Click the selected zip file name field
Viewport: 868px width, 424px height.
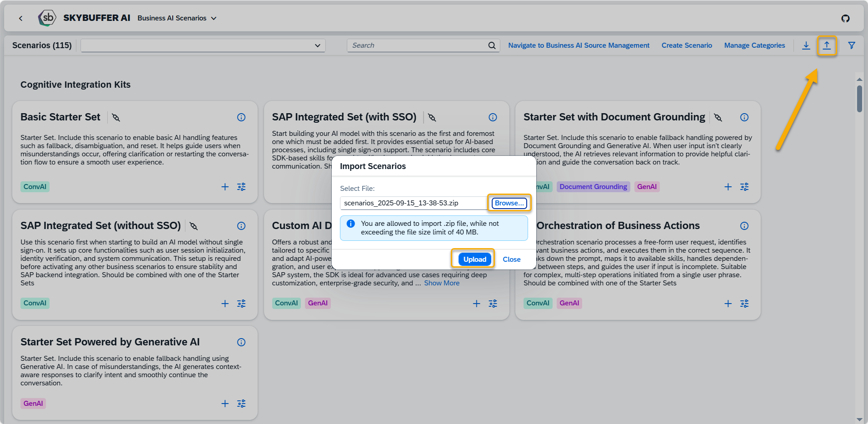click(x=414, y=203)
